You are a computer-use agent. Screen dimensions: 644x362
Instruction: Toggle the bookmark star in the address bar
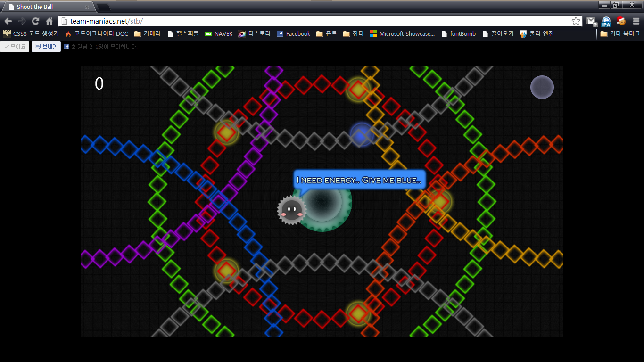(x=576, y=21)
